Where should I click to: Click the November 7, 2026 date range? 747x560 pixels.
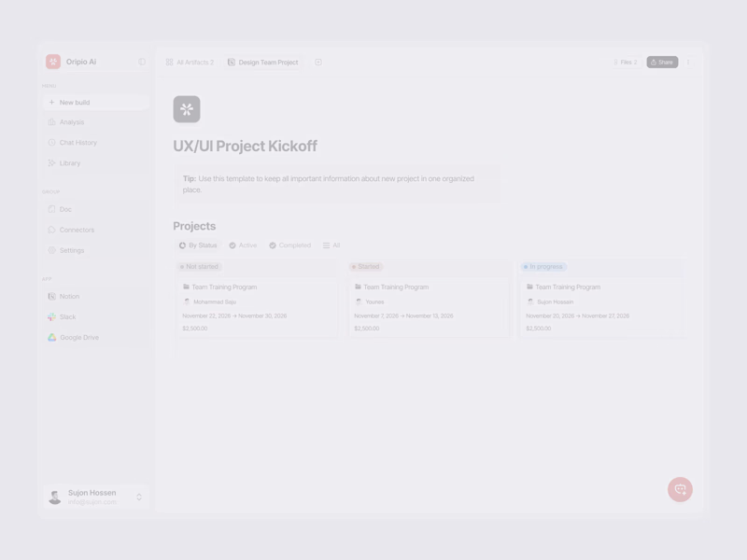coord(403,315)
